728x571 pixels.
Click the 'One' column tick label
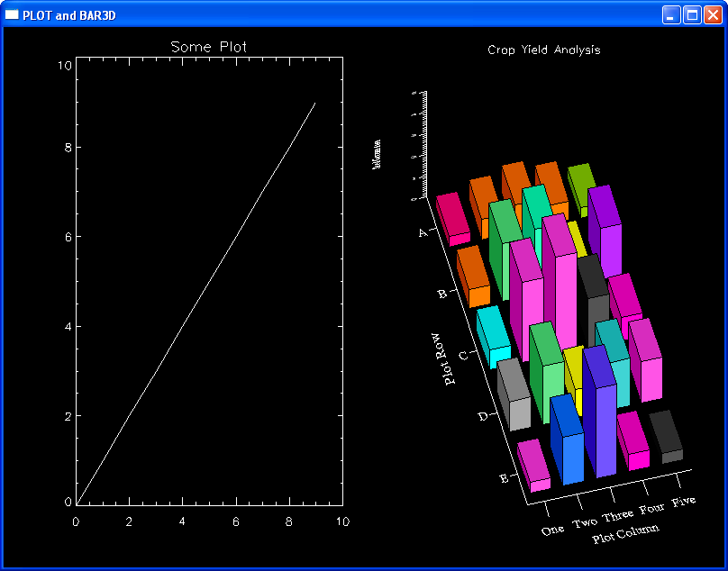click(x=552, y=530)
